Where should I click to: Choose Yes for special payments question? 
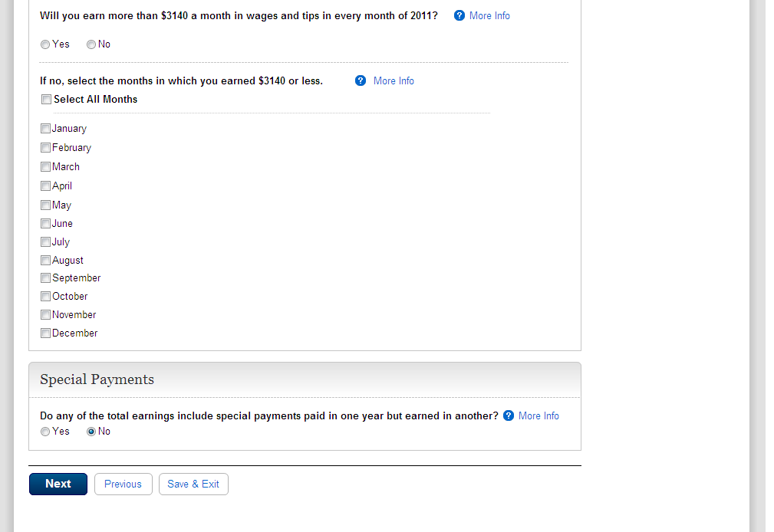[x=45, y=432]
